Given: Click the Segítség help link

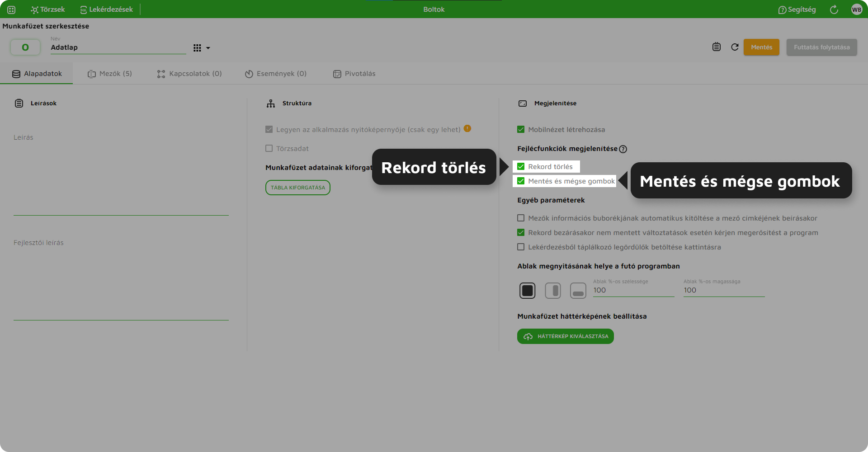Looking at the screenshot, I should click(x=797, y=9).
